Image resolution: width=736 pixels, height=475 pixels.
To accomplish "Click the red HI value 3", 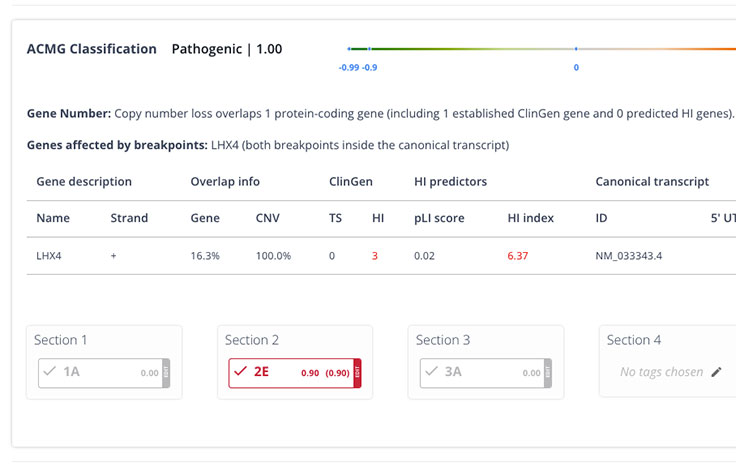I will click(375, 255).
